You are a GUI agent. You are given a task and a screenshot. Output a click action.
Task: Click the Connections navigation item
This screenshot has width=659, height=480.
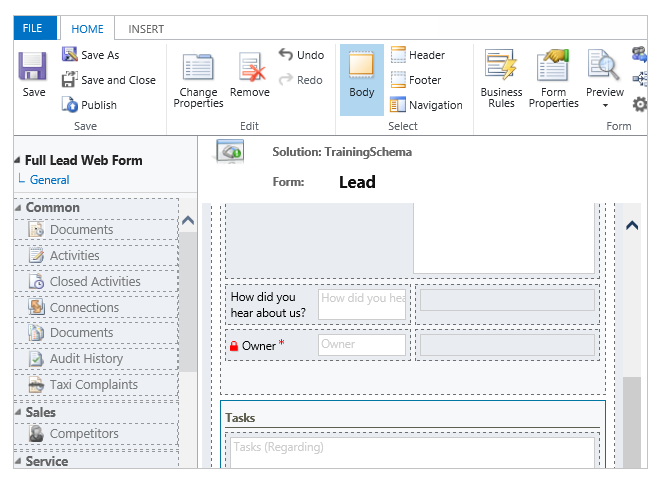click(96, 307)
